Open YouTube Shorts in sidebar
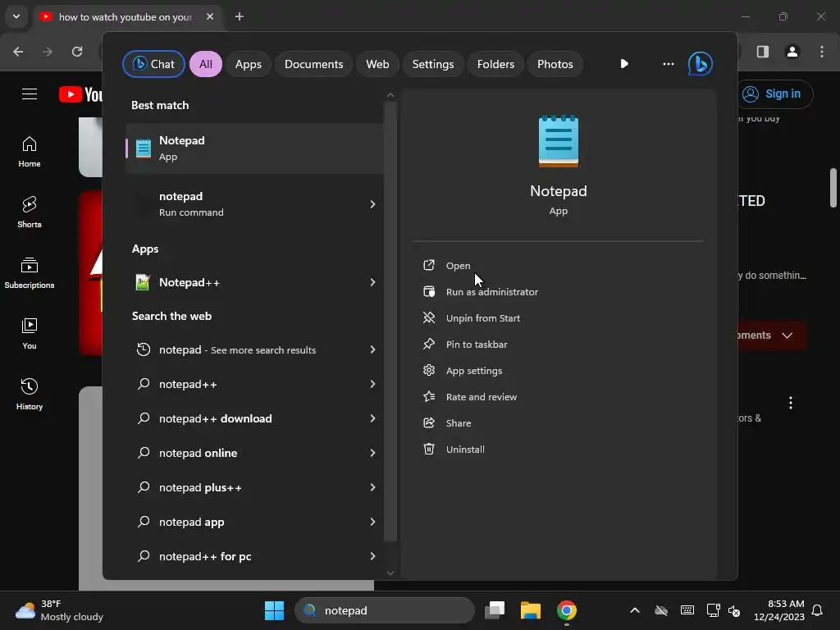Image resolution: width=840 pixels, height=630 pixels. [x=30, y=212]
